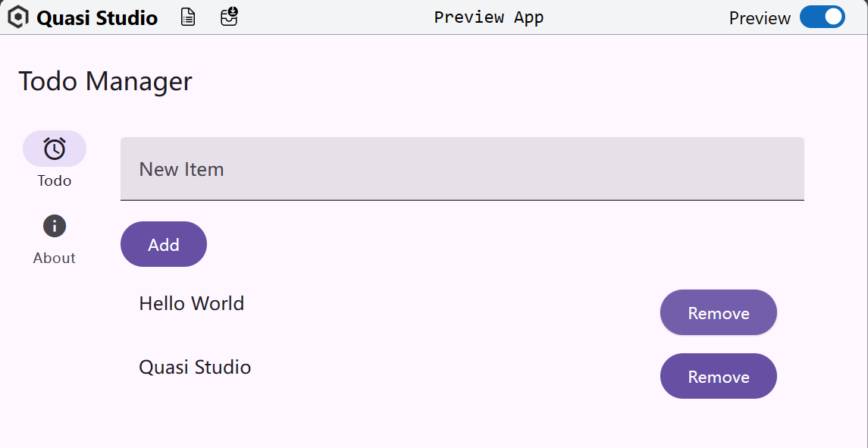This screenshot has height=448, width=868.
Task: Click the database download icon in header
Action: [x=229, y=17]
